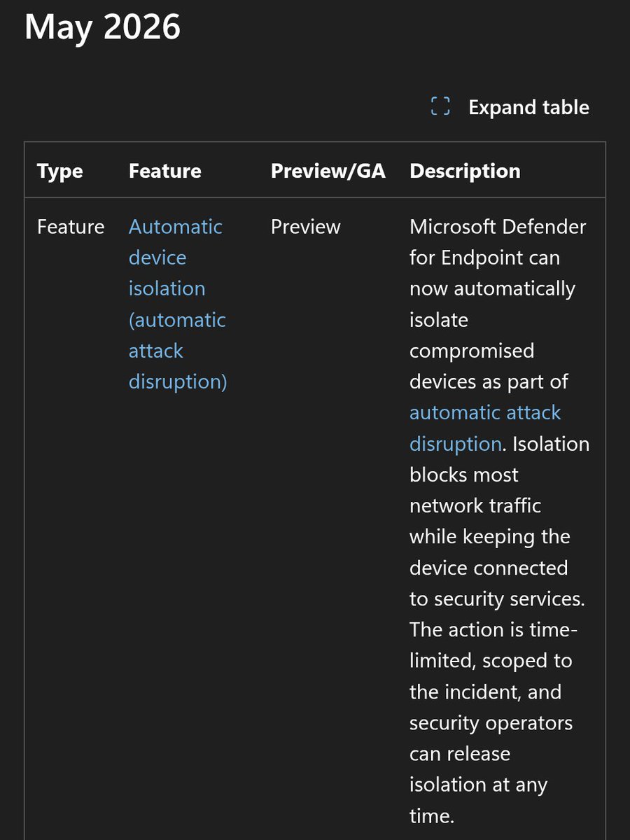
Task: Click the Expand table icon
Action: point(440,107)
